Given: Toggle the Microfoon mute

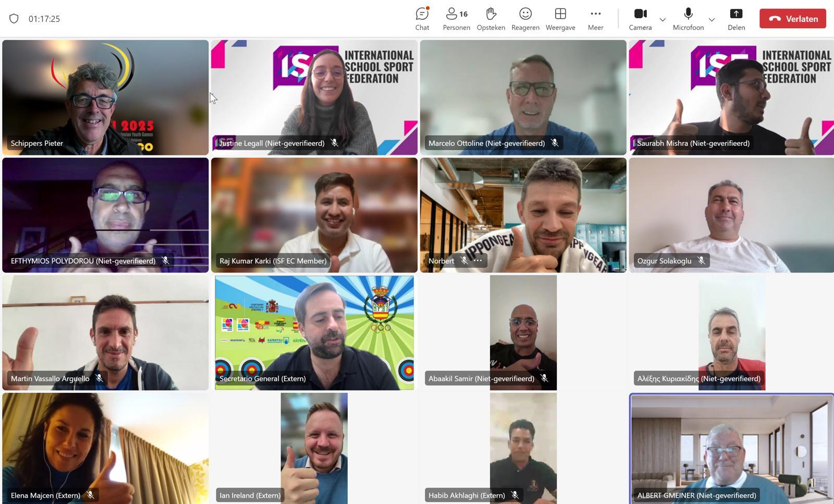Looking at the screenshot, I should click(x=688, y=19).
